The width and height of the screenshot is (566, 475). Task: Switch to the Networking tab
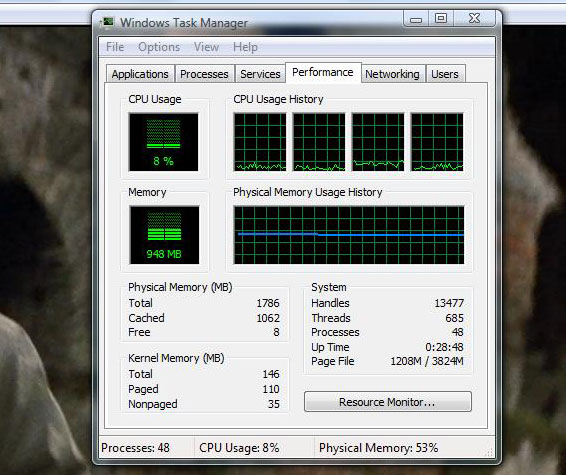pyautogui.click(x=392, y=74)
